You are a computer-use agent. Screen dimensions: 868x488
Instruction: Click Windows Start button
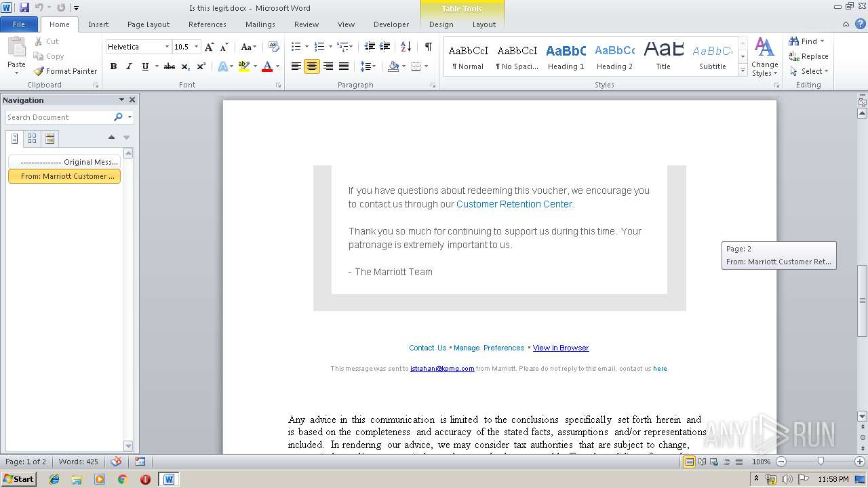(18, 479)
